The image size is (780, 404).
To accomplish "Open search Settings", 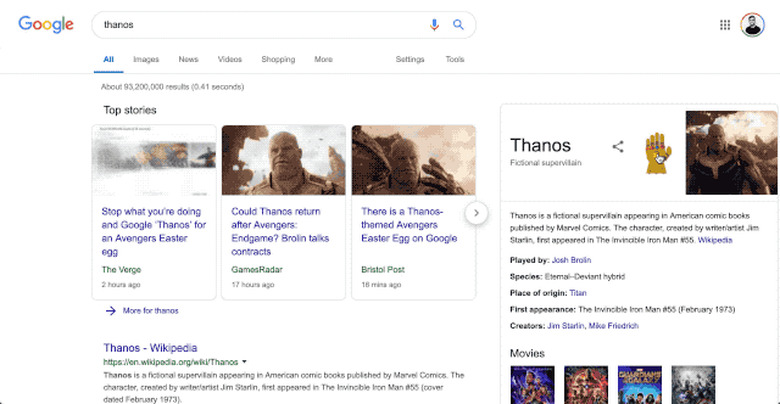I will click(x=410, y=59).
